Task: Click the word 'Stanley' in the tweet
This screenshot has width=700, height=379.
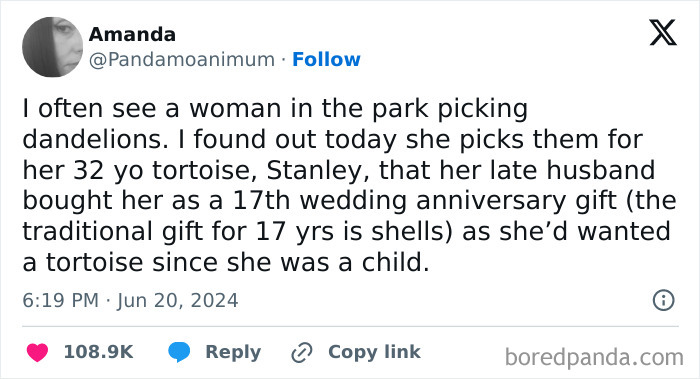Action: point(318,170)
